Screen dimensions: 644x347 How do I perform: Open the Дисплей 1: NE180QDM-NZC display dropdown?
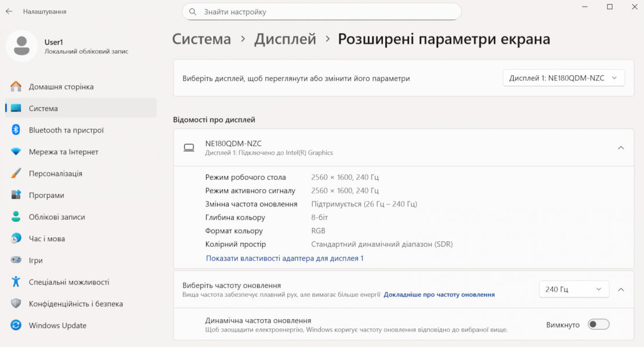tap(563, 78)
